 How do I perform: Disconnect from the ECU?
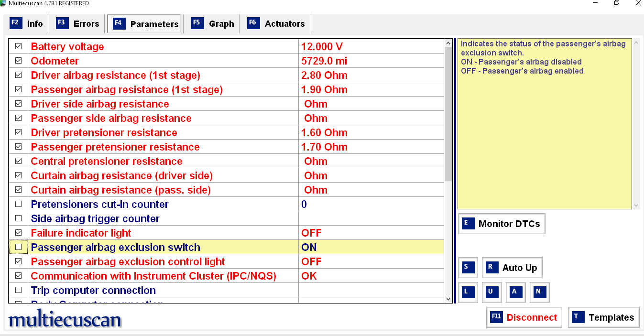pyautogui.click(x=524, y=317)
